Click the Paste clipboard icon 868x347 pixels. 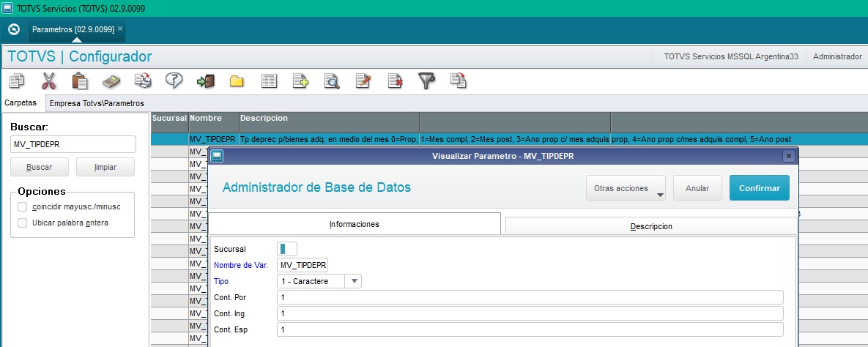click(80, 81)
